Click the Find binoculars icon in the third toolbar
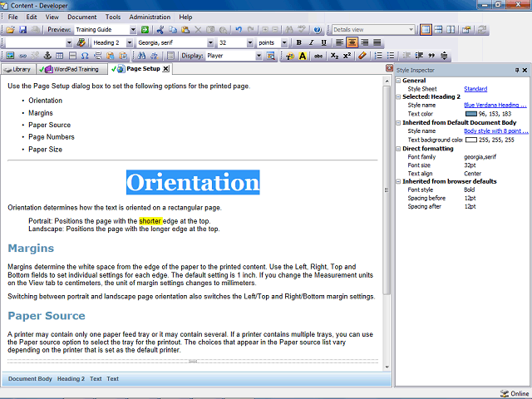This screenshot has height=399, width=532. pos(142,56)
